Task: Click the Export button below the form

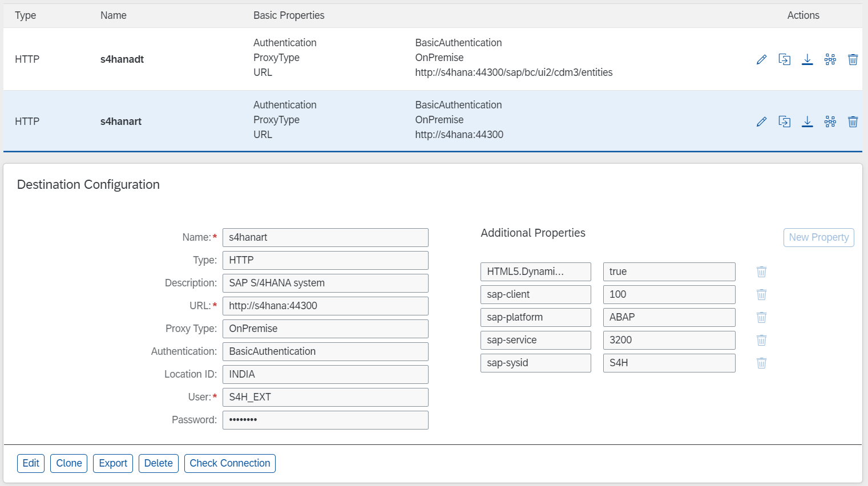Action: pos(113,463)
